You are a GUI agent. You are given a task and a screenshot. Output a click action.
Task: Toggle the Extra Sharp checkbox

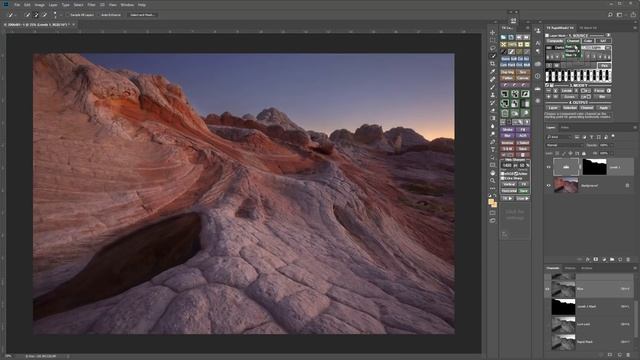point(503,178)
